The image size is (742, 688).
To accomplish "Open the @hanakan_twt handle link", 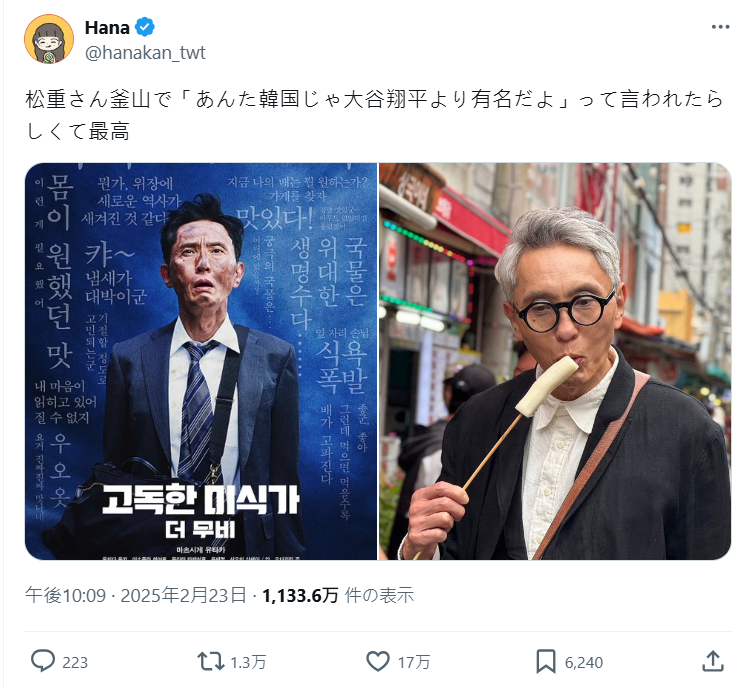I will (145, 53).
